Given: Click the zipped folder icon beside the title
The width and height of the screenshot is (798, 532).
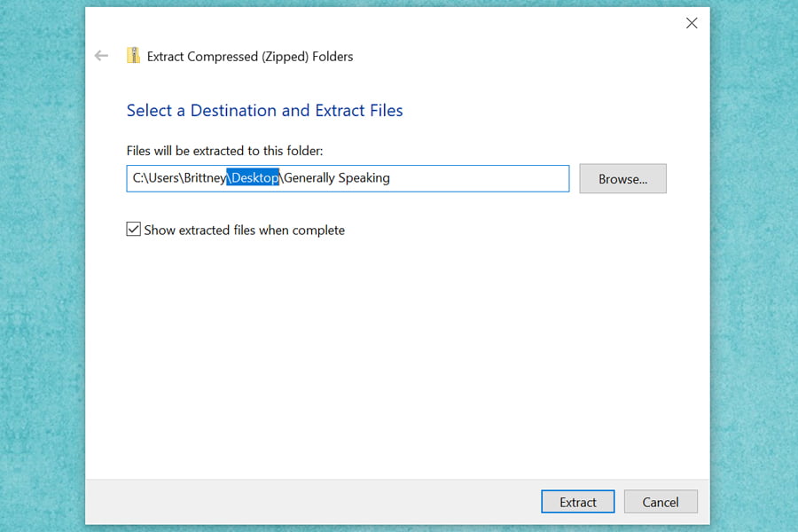Looking at the screenshot, I should click(x=133, y=56).
